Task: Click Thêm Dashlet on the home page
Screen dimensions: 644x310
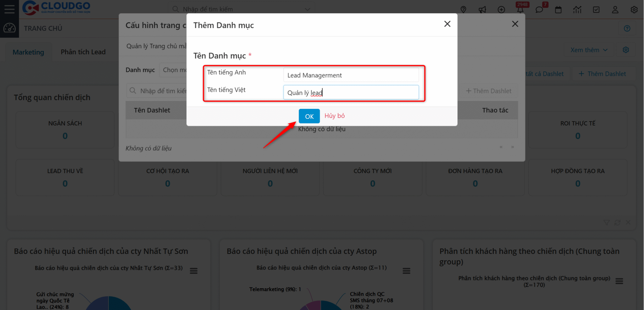Action: 602,74
